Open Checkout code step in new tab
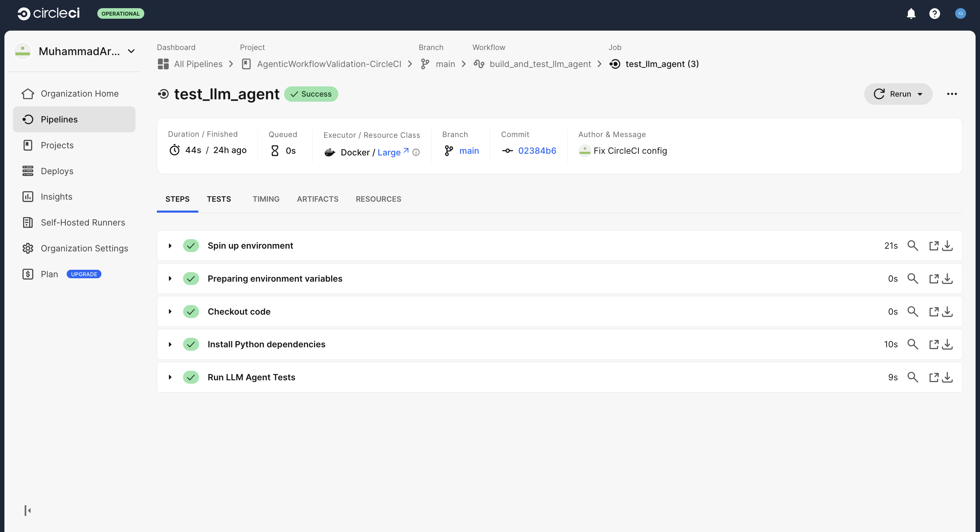This screenshot has width=980, height=532. point(934,312)
